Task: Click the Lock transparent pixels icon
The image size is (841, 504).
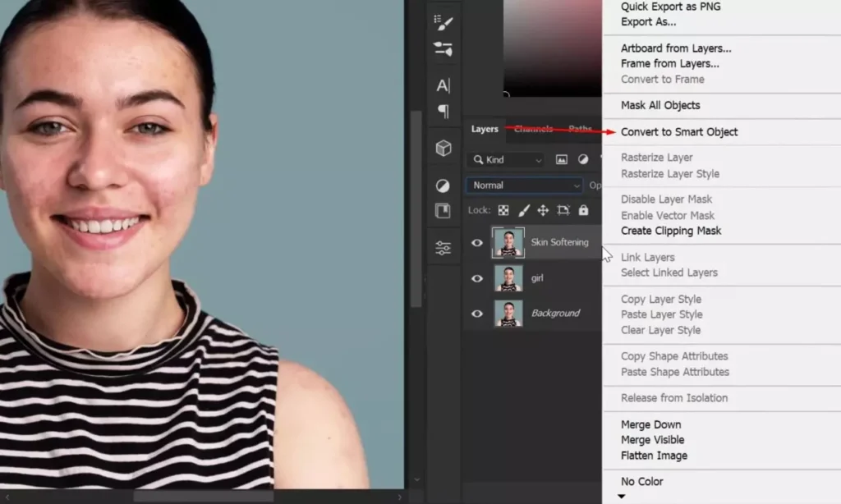Action: [503, 210]
